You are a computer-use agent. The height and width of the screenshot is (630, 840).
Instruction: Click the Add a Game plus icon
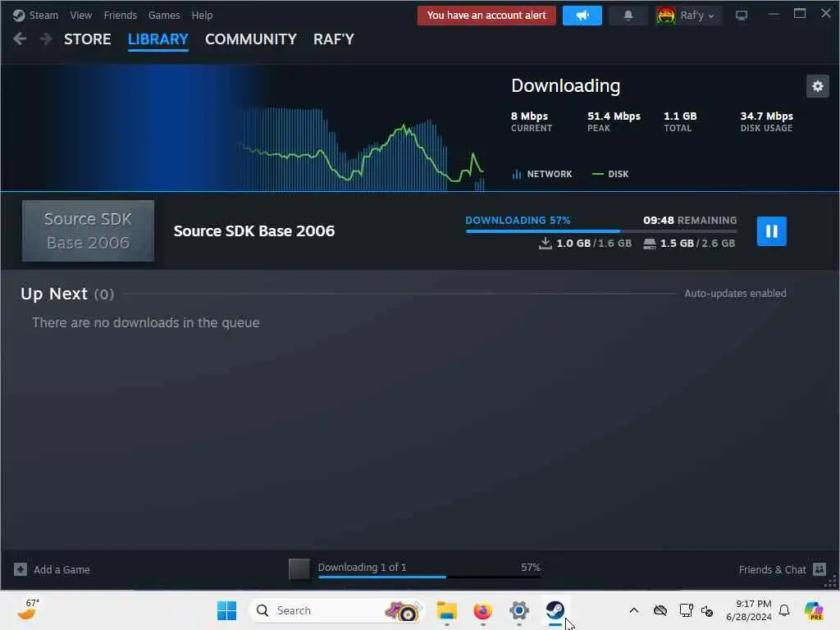tap(21, 569)
